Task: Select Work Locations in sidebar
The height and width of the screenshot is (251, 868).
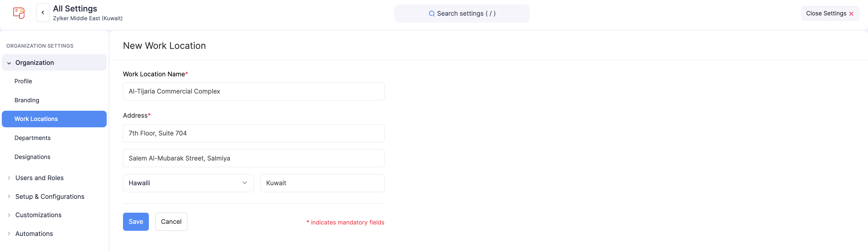Action: coord(36,119)
